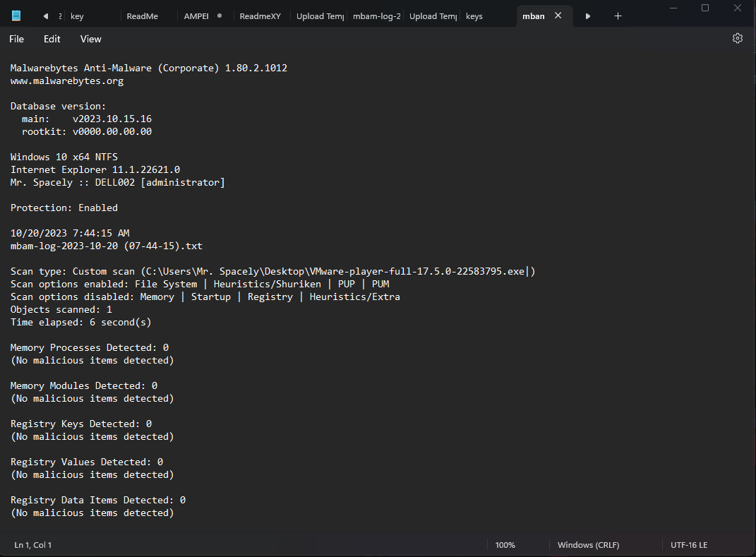Click the Memory Modules Detected: 0 line
756x557 pixels.
coord(84,385)
